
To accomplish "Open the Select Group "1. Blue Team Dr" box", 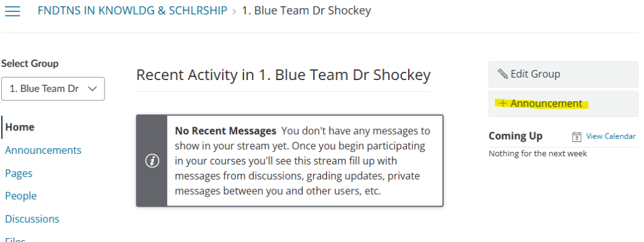I will (53, 89).
